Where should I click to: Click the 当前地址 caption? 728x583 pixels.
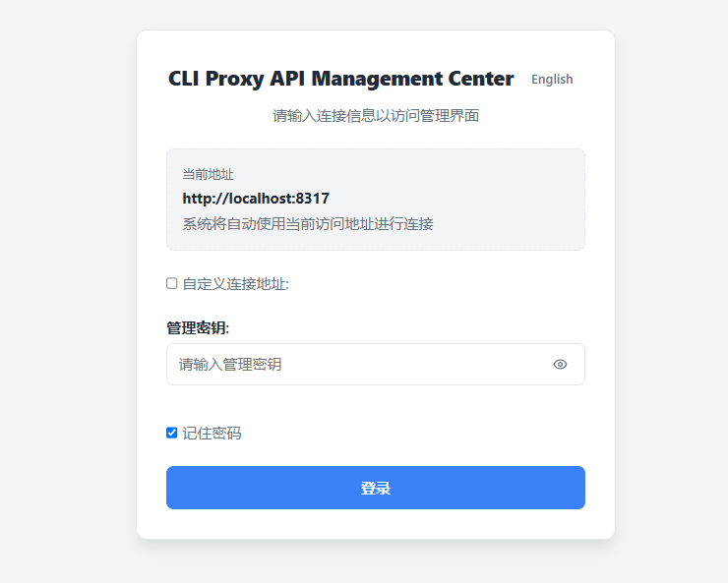pos(208,174)
